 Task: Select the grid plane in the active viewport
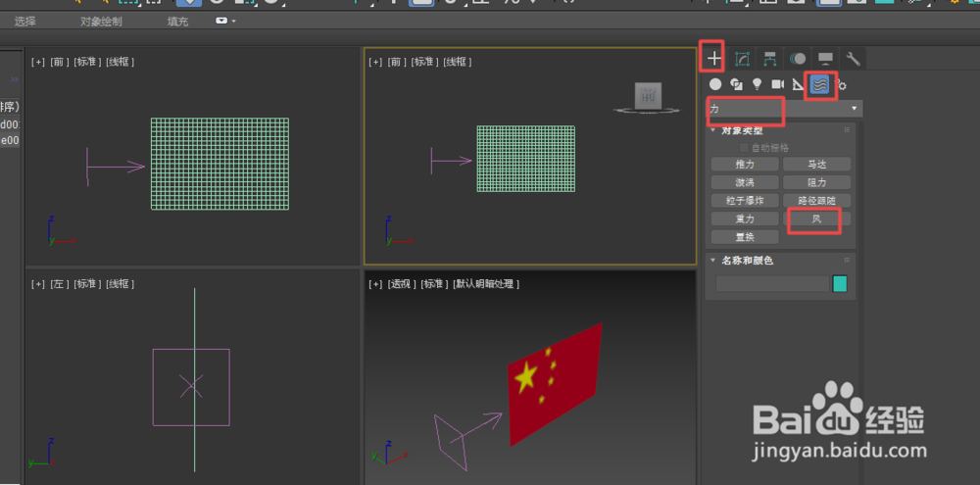coord(525,159)
